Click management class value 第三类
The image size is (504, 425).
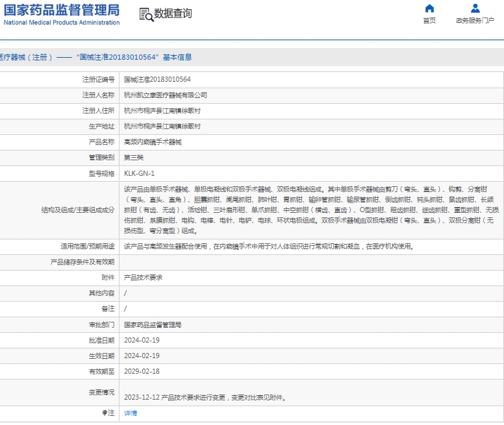click(x=134, y=158)
